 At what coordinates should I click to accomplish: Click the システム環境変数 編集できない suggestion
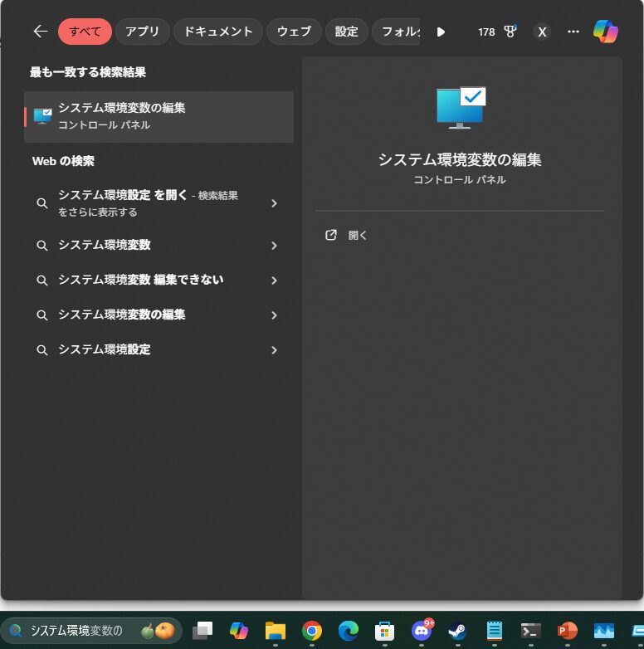tap(141, 280)
